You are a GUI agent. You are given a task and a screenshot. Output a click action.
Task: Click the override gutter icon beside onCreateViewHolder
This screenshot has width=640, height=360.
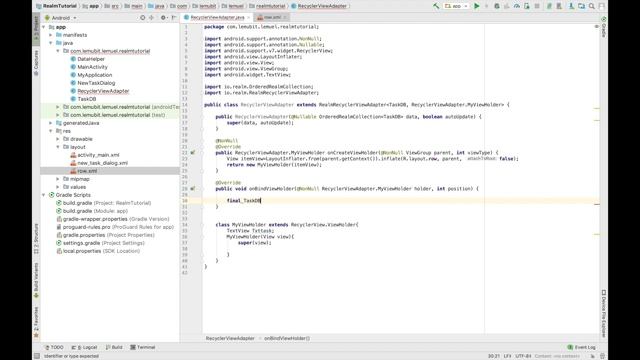pyautogui.click(x=193, y=153)
